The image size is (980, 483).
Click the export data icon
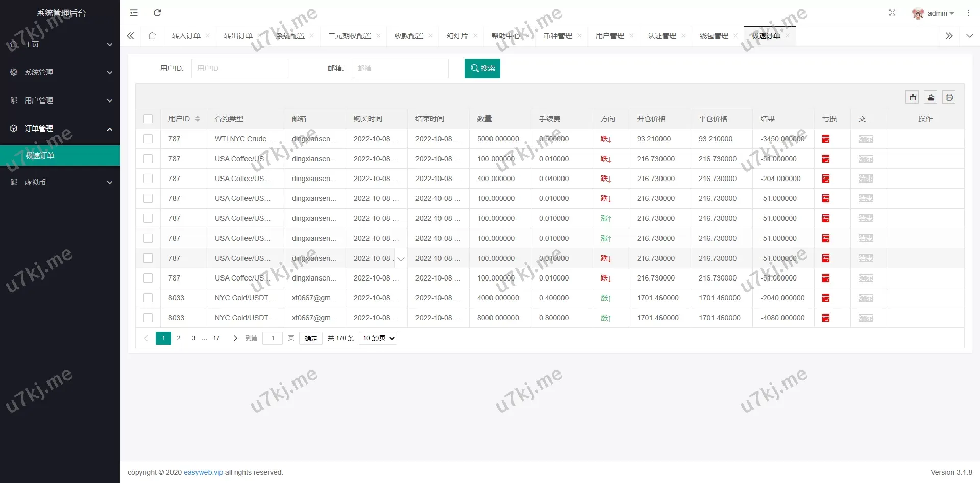coord(930,97)
